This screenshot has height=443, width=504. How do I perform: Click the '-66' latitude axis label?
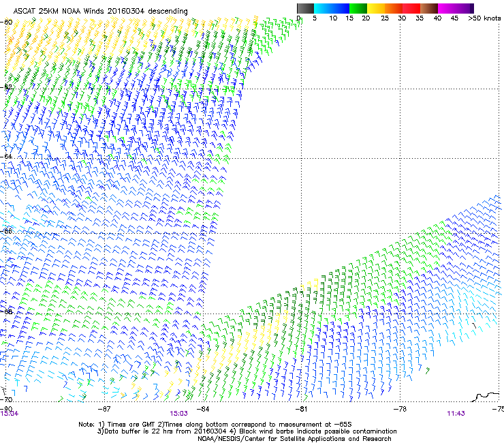click(6, 231)
